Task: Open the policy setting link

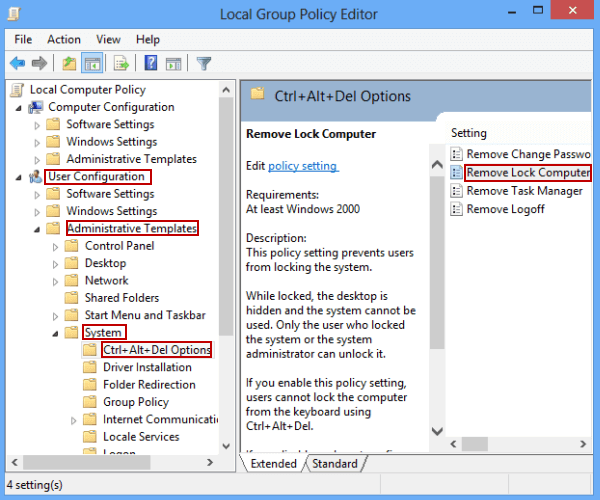Action: point(303,166)
